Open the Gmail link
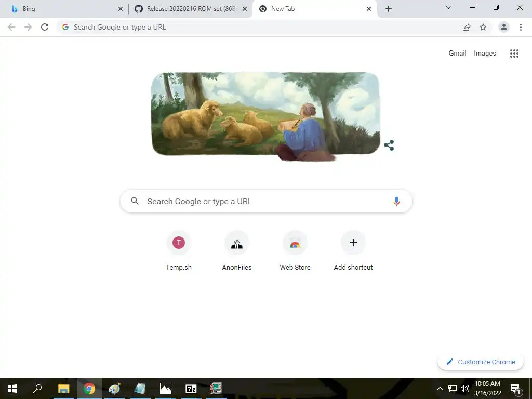 457,54
